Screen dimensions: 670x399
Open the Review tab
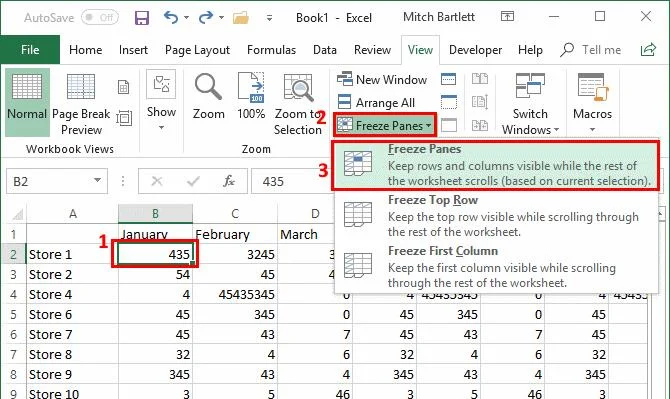click(x=372, y=50)
